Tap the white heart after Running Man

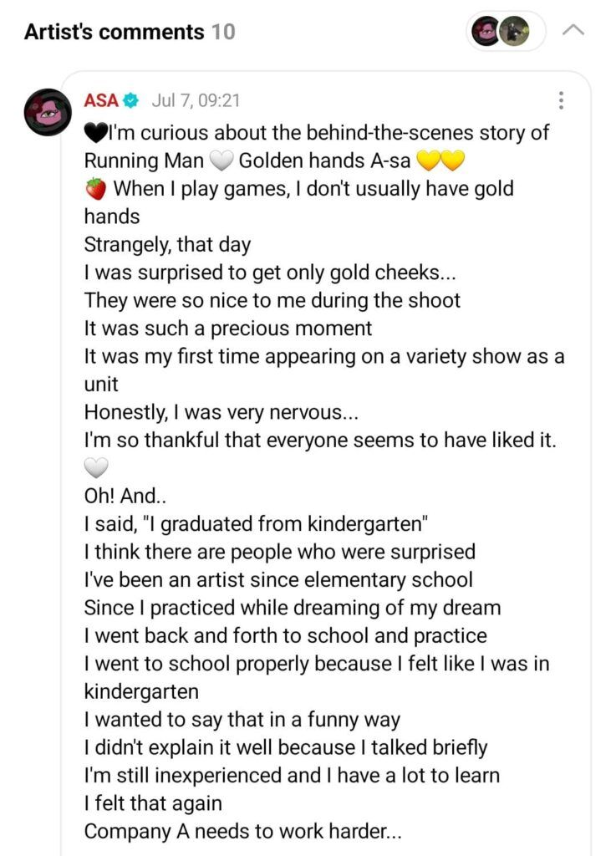pyautogui.click(x=221, y=161)
